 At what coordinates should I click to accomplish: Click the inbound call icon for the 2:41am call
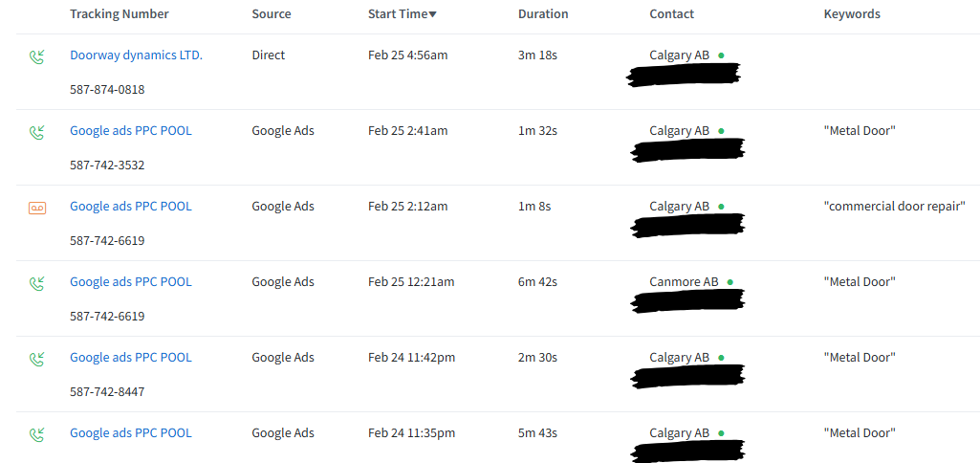click(37, 133)
